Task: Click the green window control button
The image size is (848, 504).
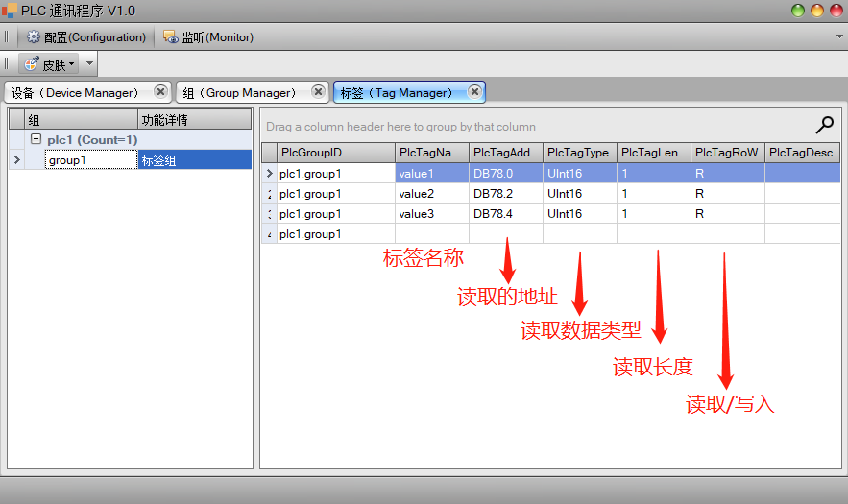Action: click(x=798, y=11)
